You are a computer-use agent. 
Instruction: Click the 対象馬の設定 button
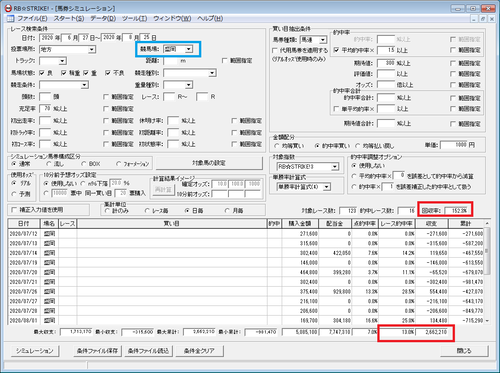[x=209, y=163]
